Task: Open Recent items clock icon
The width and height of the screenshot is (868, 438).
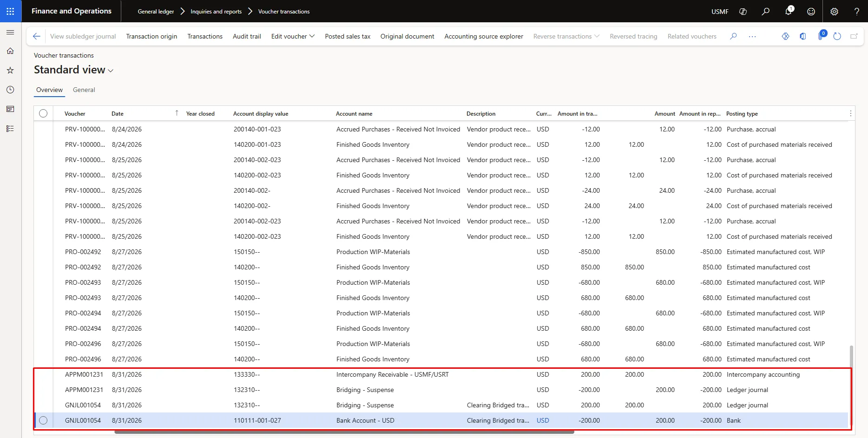Action: [10, 90]
